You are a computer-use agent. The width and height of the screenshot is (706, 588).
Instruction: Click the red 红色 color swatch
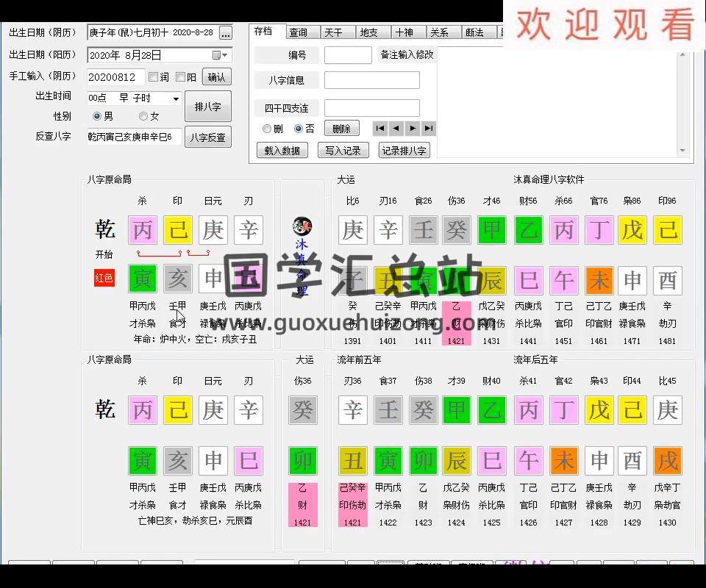pyautogui.click(x=104, y=278)
